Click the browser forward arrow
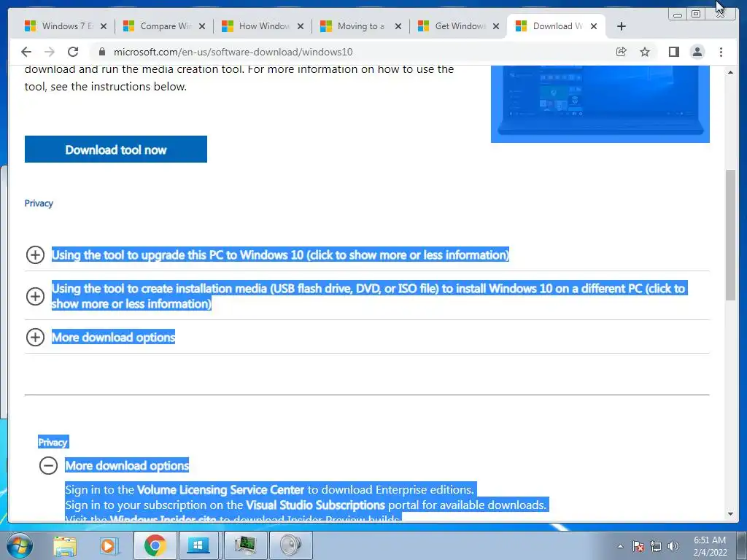This screenshot has height=560, width=747. [49, 52]
